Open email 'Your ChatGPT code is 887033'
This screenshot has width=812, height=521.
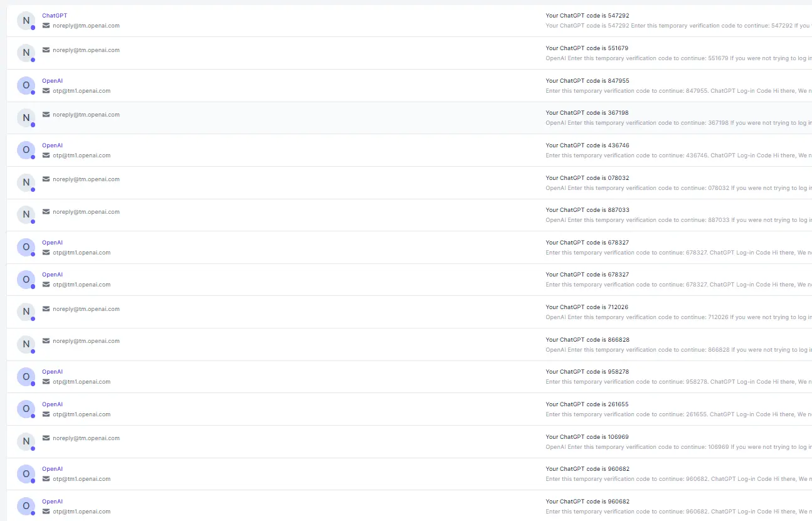(x=588, y=210)
